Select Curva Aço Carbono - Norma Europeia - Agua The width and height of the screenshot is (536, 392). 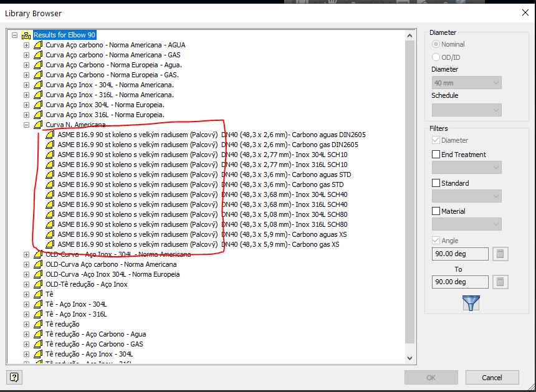pos(114,65)
